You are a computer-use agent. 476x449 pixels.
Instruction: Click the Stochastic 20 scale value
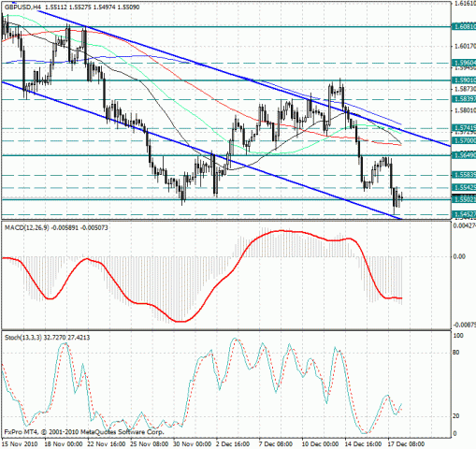[x=455, y=416]
